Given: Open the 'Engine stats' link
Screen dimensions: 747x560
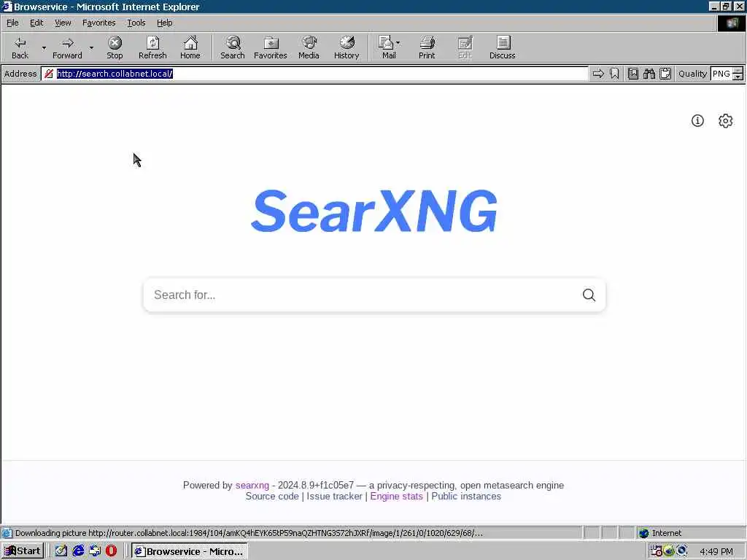Looking at the screenshot, I should 396,496.
